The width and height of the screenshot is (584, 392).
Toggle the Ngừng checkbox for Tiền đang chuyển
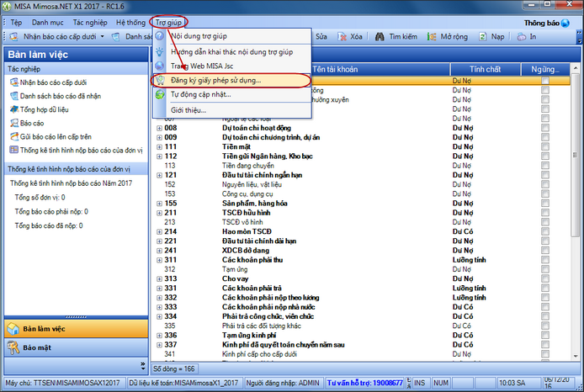545,166
